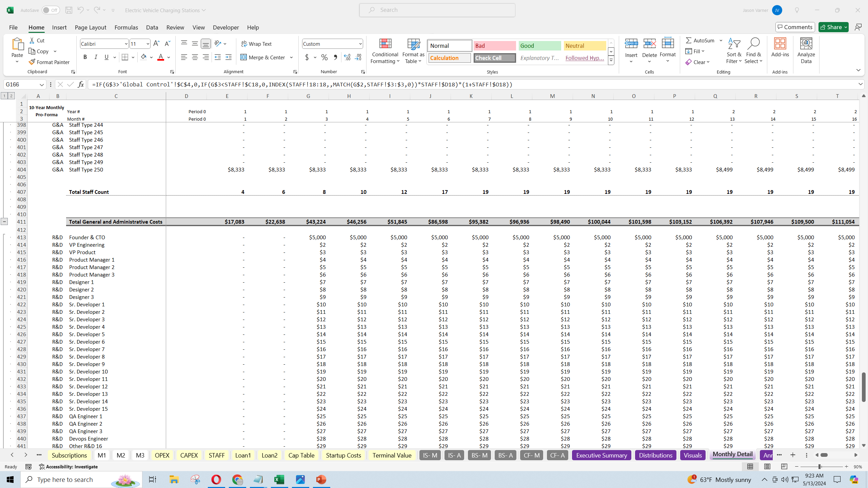868x488 pixels.
Task: Open the Formulas ribbon tab
Action: pos(126,27)
